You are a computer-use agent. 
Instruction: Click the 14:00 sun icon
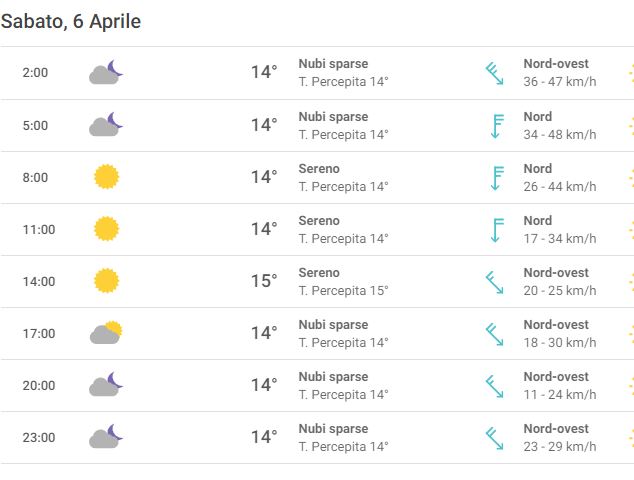[x=106, y=281]
